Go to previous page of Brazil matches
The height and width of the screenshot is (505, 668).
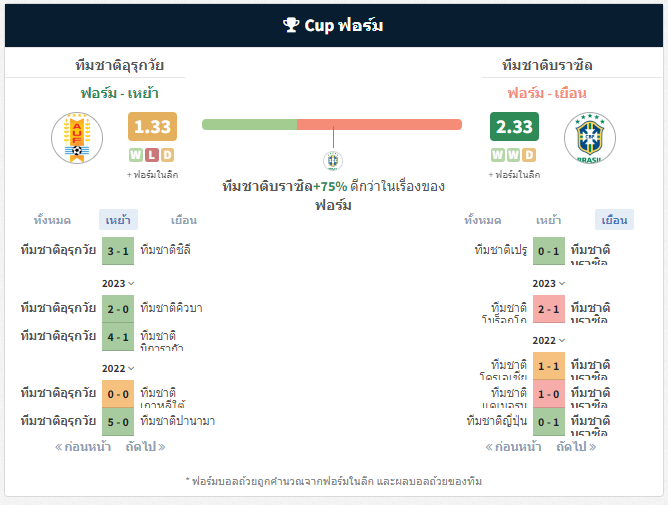point(513,447)
